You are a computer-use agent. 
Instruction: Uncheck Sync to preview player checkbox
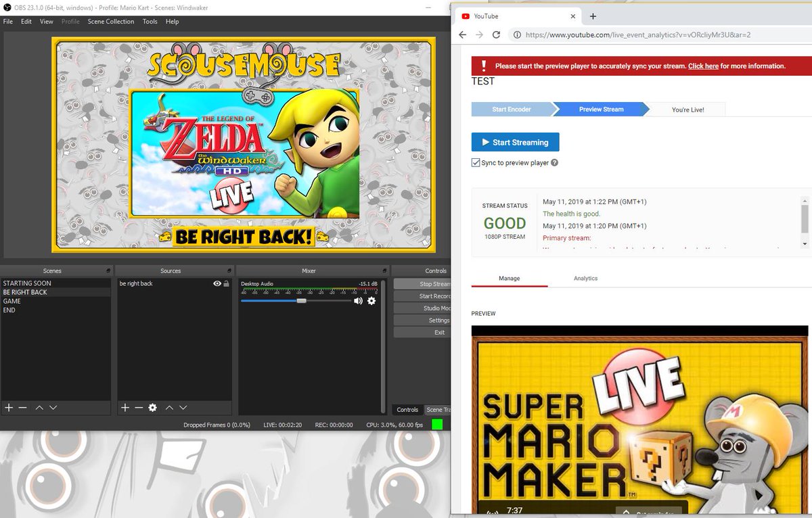[476, 163]
